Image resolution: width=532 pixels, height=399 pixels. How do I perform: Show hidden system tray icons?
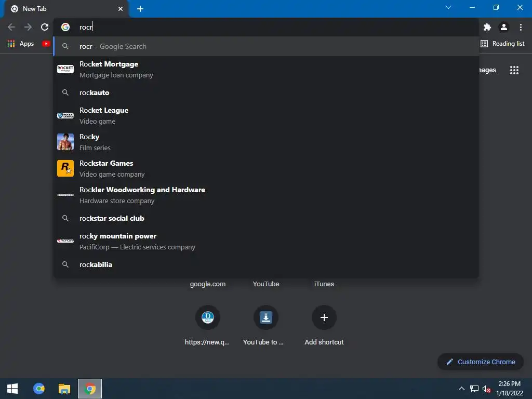461,389
